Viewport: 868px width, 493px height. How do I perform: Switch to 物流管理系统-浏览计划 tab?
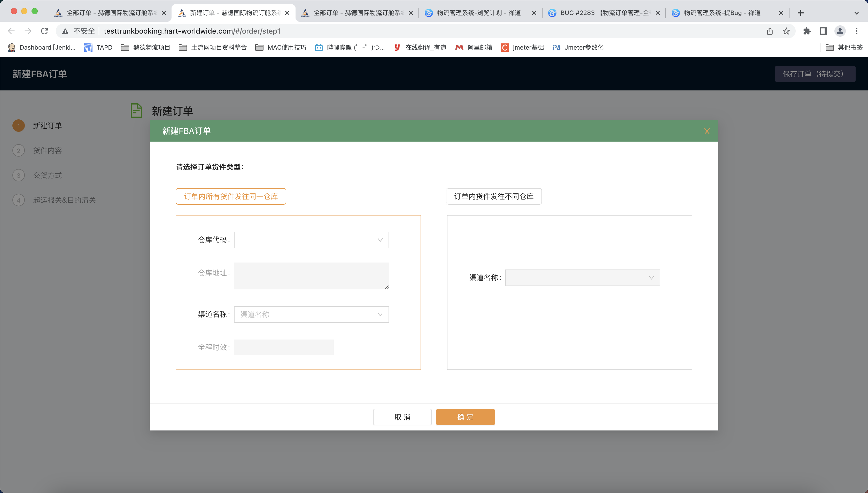(479, 13)
